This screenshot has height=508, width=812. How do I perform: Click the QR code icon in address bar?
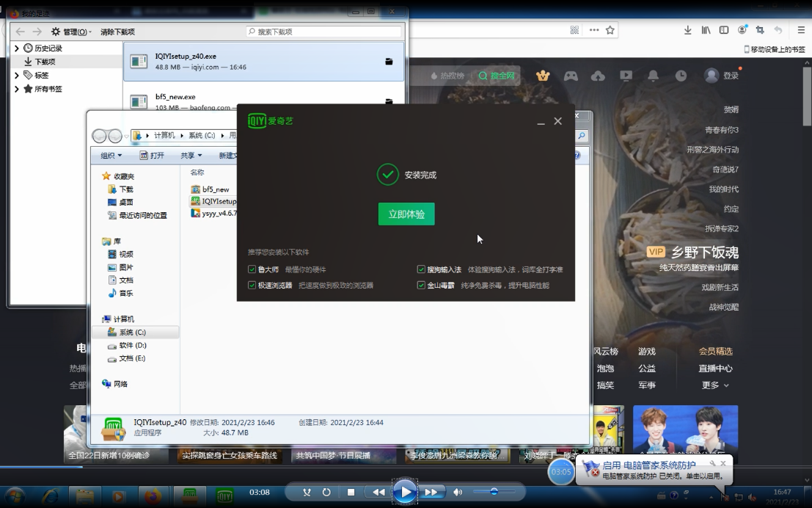pos(574,30)
